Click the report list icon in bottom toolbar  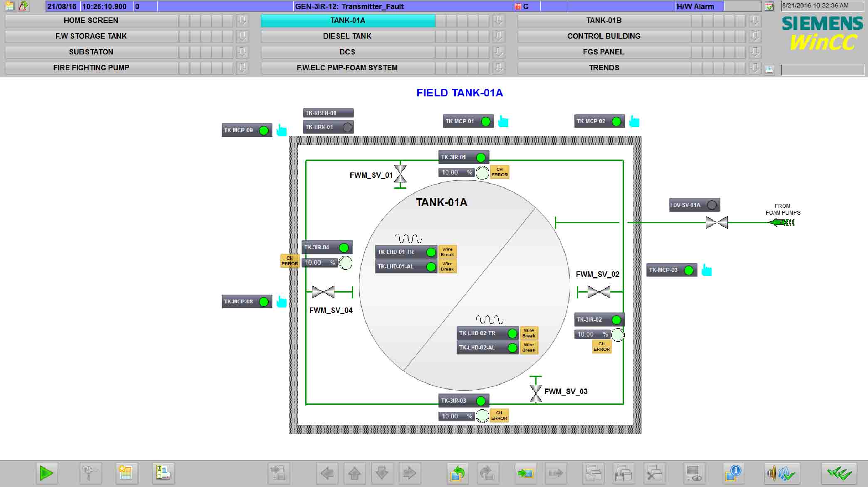pyautogui.click(x=163, y=473)
